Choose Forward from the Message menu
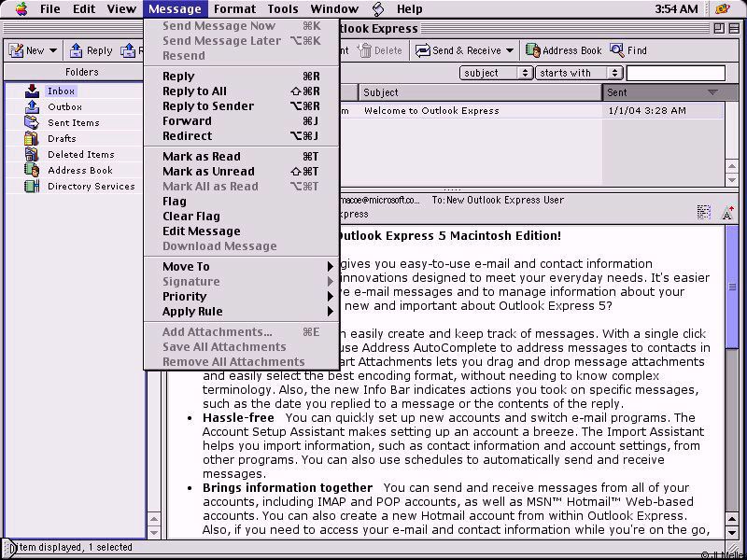Screen dimensions: 747x560 click(242, 121)
